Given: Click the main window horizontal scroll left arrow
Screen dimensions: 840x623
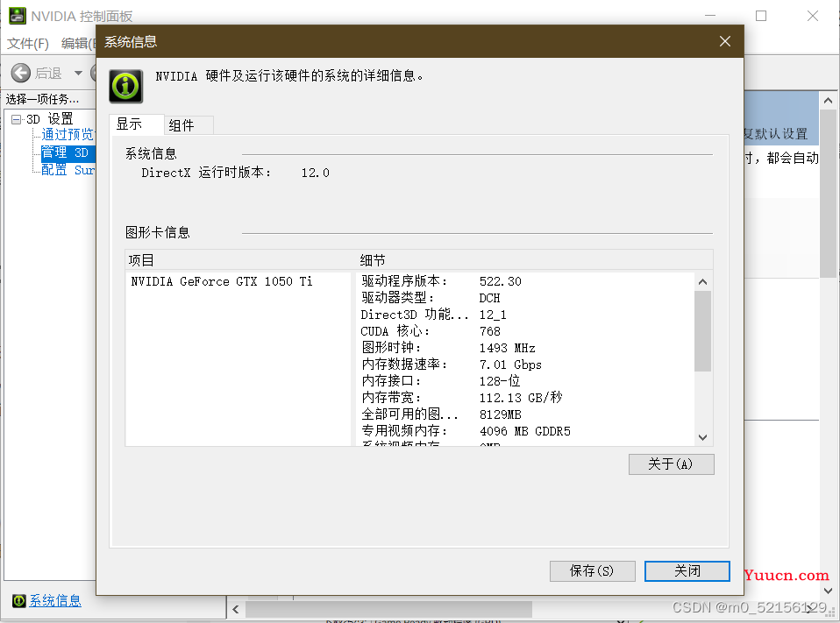Looking at the screenshot, I should coord(236,609).
